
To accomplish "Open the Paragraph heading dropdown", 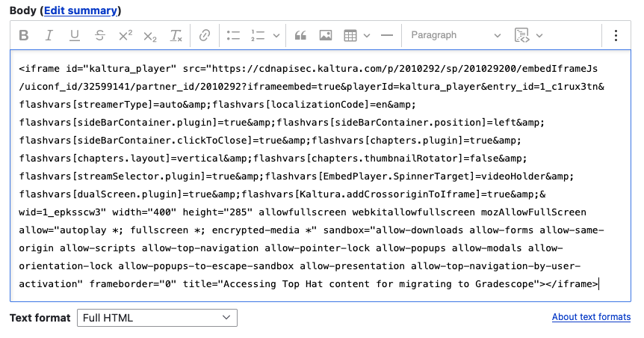I will coord(456,35).
